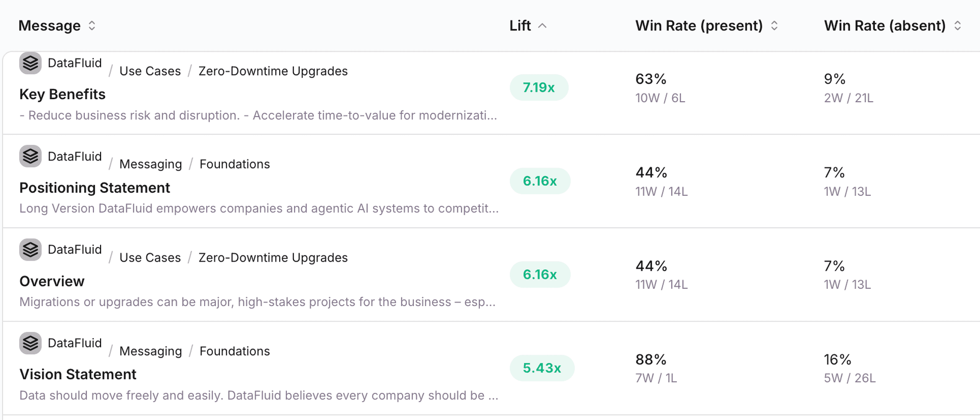Image resolution: width=980 pixels, height=420 pixels.
Task: Click DataFluid stack icon in Key Benefits row
Action: [31, 63]
